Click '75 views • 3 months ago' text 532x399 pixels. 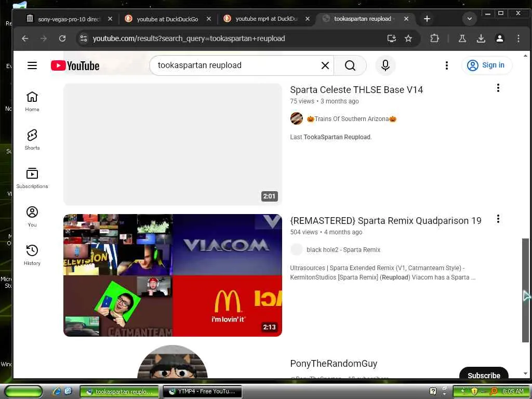(324, 101)
